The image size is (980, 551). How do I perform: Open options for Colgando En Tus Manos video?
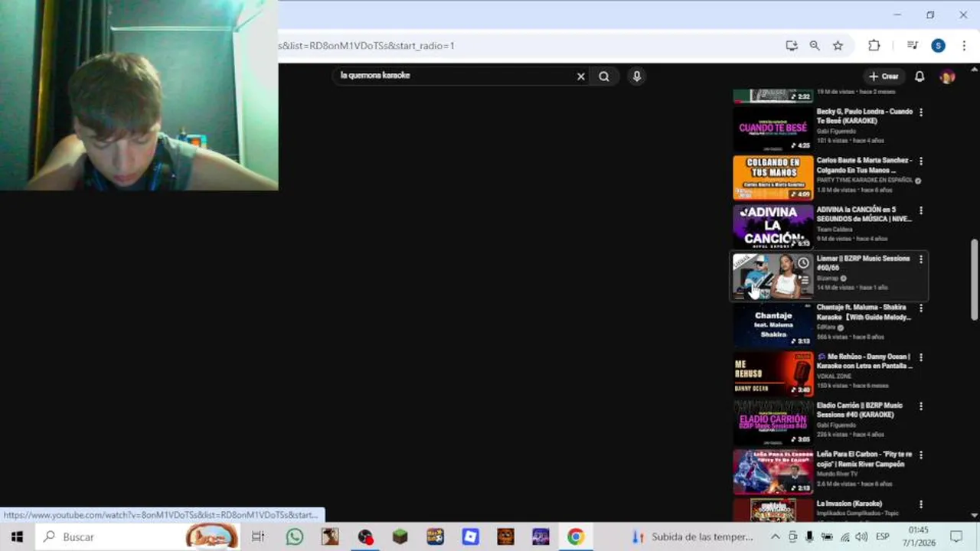(x=920, y=161)
